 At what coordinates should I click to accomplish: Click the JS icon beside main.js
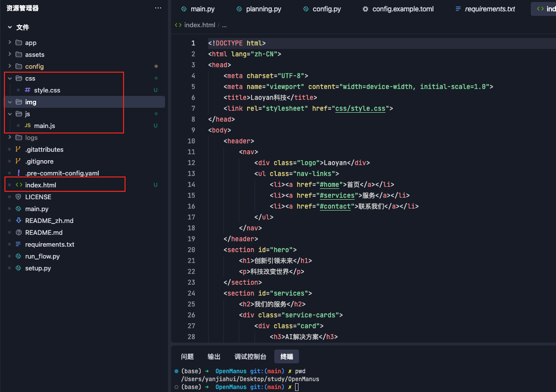click(28, 126)
